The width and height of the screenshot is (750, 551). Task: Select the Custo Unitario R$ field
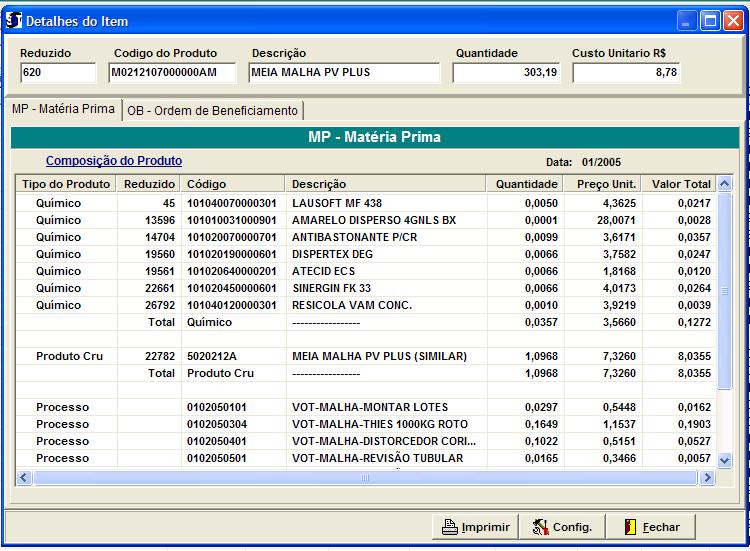point(626,72)
